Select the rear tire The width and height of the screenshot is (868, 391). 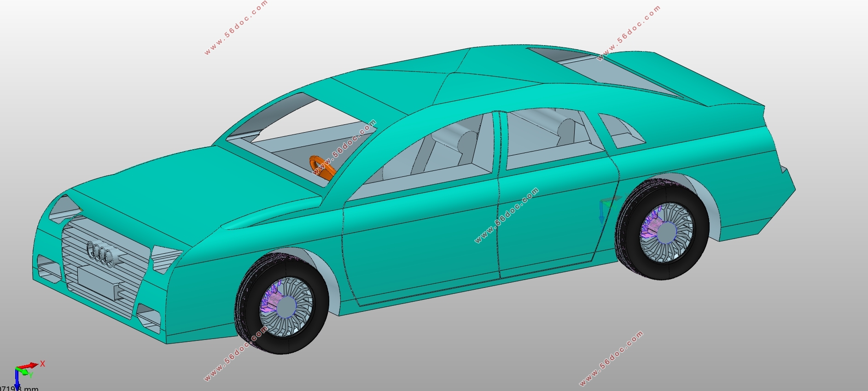[x=662, y=229]
